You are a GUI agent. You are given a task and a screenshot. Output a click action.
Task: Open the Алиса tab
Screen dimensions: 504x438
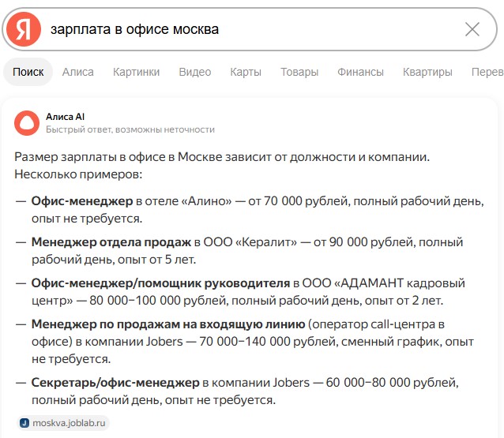click(77, 72)
